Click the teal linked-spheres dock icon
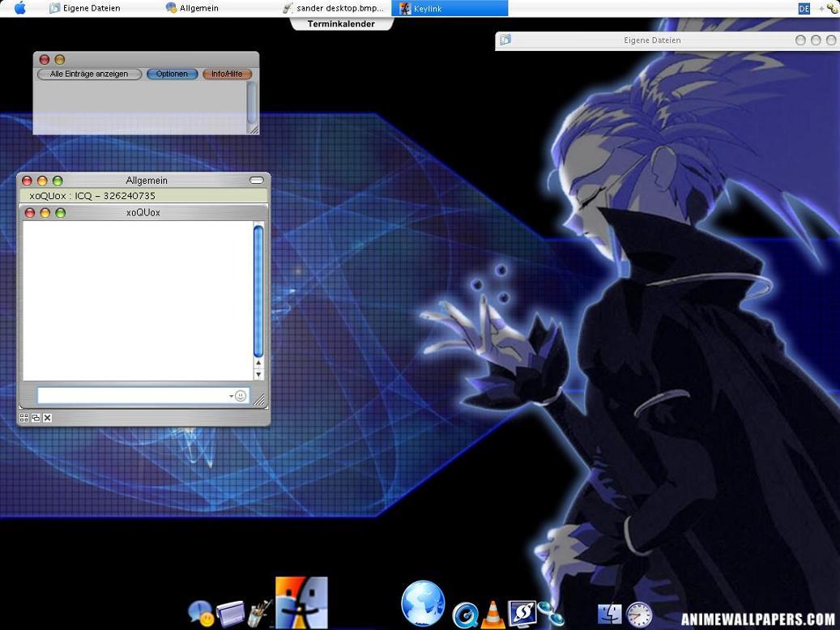 click(551, 613)
